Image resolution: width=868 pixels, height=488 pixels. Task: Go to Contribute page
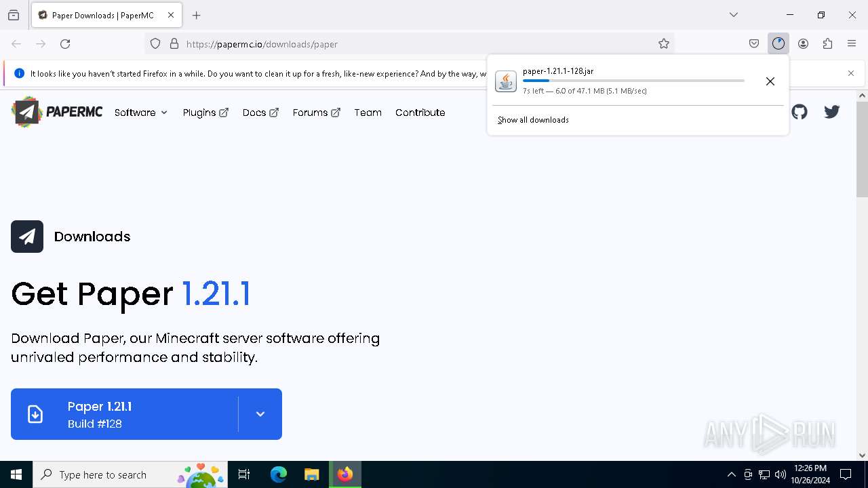420,113
